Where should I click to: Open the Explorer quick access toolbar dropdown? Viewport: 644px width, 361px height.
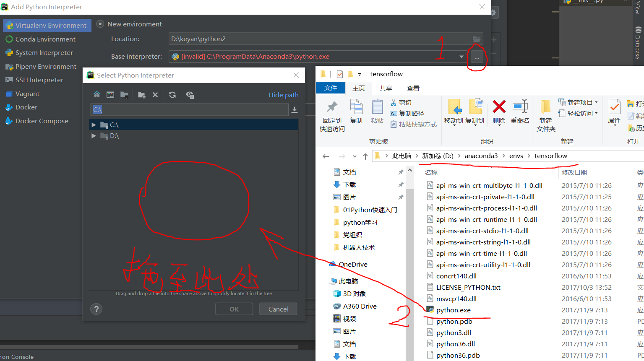click(x=360, y=75)
